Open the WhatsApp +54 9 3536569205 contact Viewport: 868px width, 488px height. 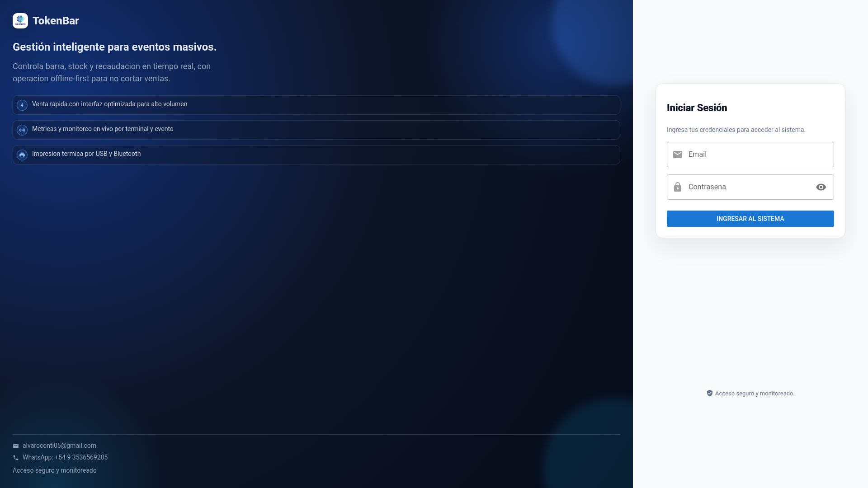tap(65, 457)
